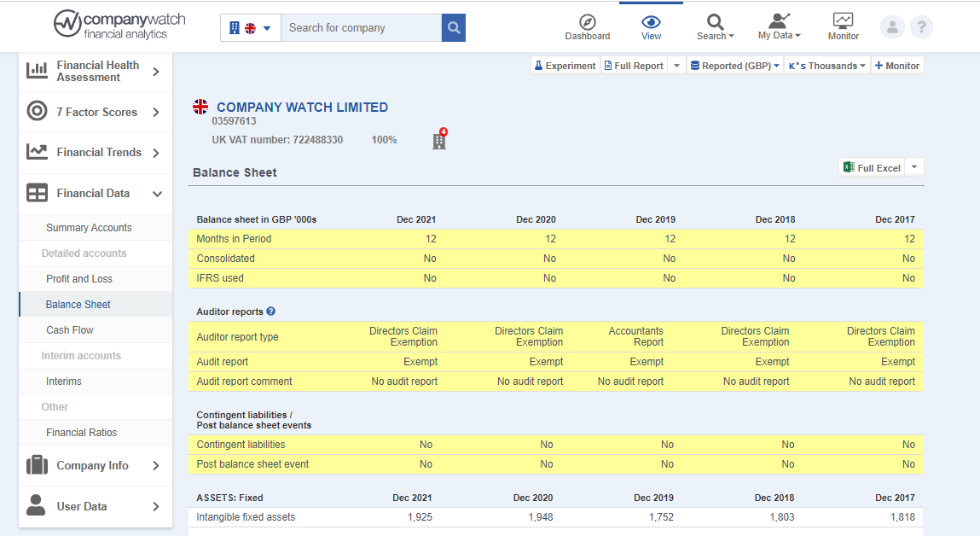Open the country selector dropdown
The height and width of the screenshot is (536, 980).
click(x=251, y=28)
